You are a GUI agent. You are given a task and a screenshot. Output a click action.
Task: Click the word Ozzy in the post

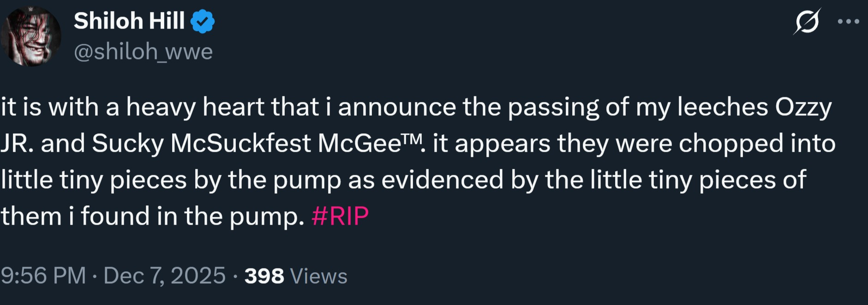803,108
